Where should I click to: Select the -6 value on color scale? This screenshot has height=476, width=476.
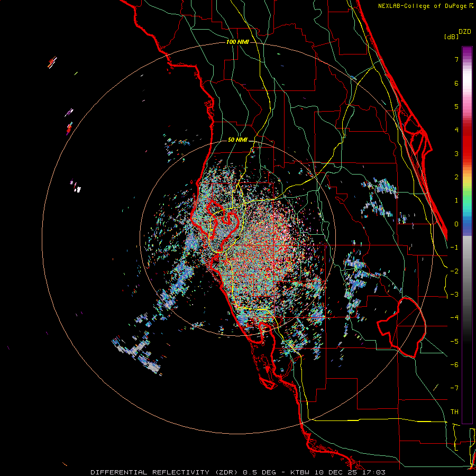point(454,365)
